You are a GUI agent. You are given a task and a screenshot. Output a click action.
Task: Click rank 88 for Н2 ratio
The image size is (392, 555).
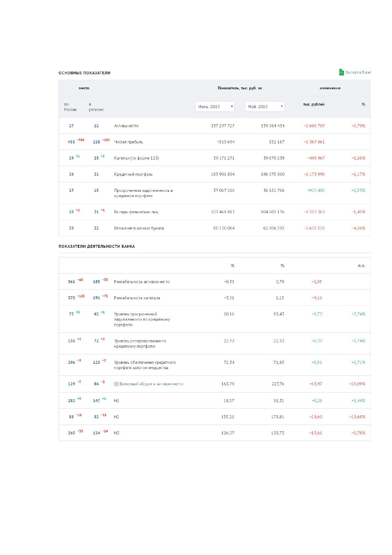(71, 417)
